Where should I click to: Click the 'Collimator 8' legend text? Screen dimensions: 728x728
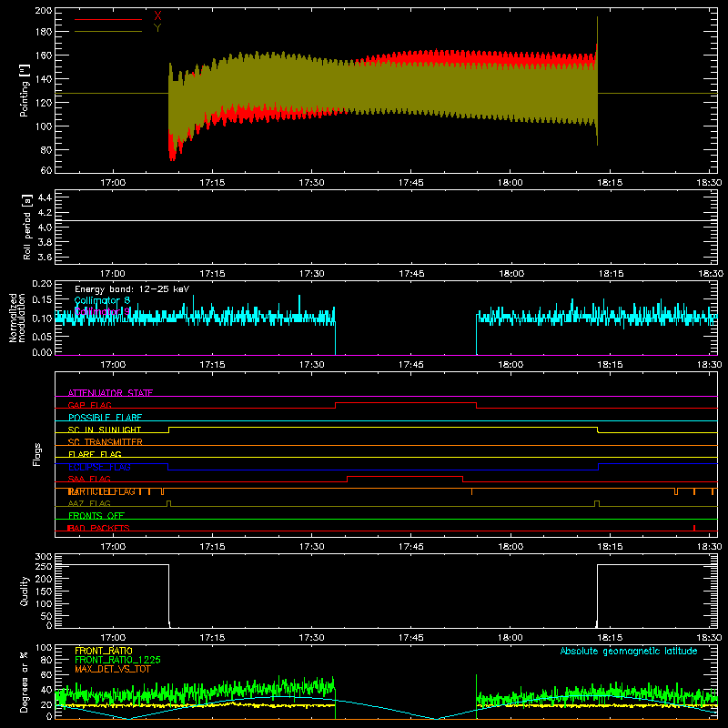102,301
